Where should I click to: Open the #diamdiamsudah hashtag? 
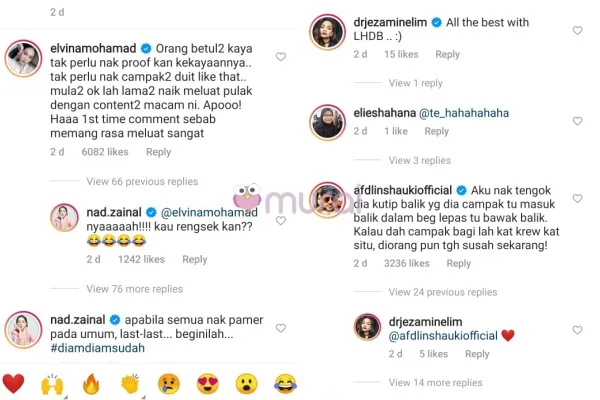coord(98,348)
